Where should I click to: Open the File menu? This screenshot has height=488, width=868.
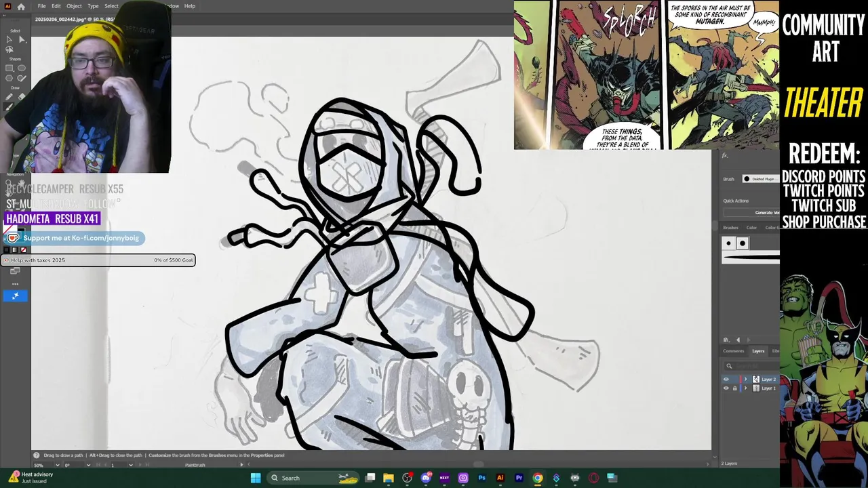41,6
